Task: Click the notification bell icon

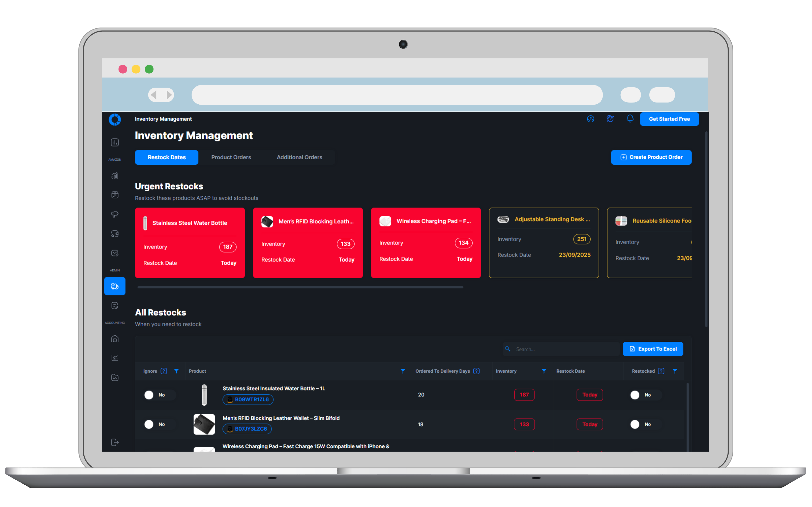Action: 630,119
